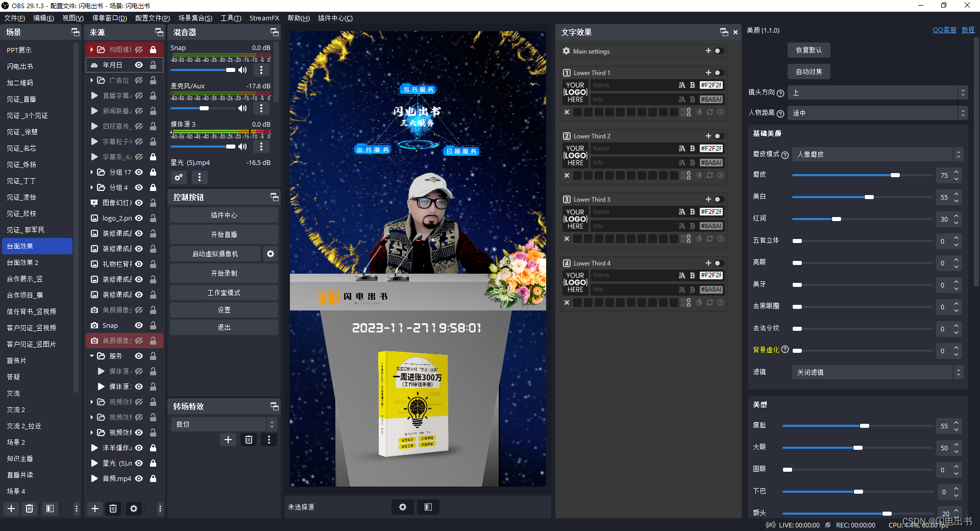The height and width of the screenshot is (531, 980).
Task: Toggle visibility of Snap source
Action: [139, 325]
